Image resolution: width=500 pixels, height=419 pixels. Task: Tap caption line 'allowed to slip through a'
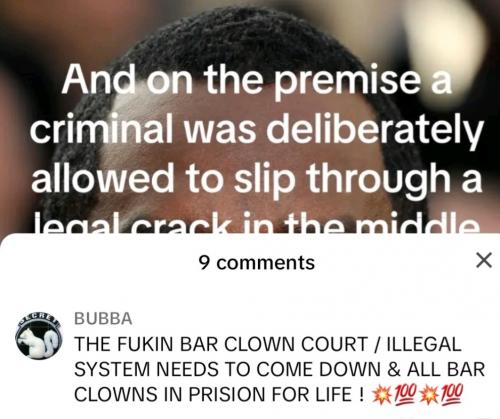[x=257, y=178]
